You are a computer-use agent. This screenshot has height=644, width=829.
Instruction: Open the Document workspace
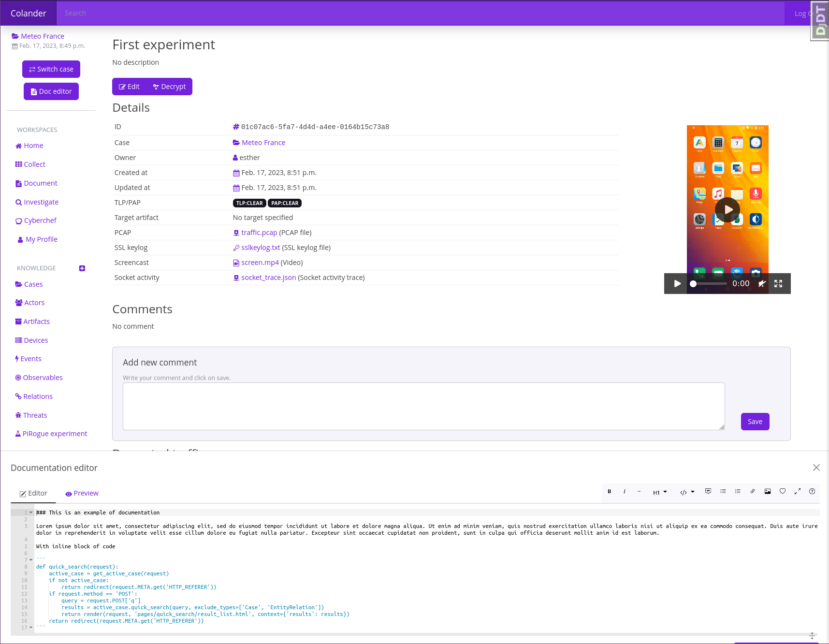click(x=36, y=183)
